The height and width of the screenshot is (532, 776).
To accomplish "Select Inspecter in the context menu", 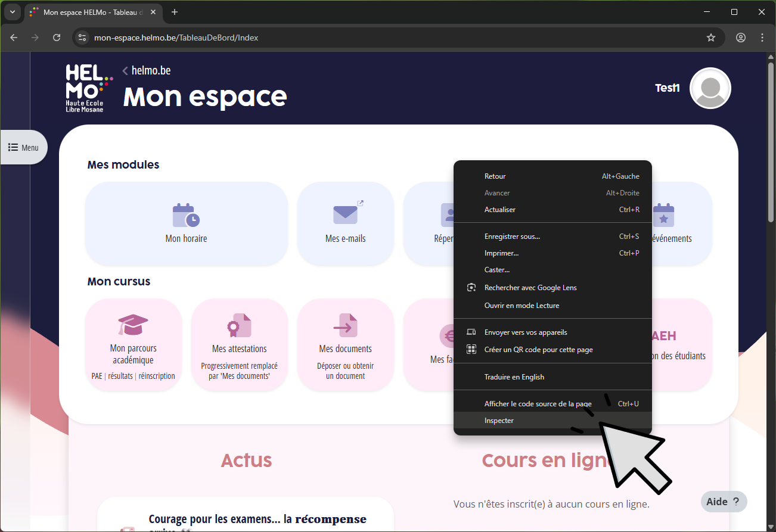I will click(499, 421).
